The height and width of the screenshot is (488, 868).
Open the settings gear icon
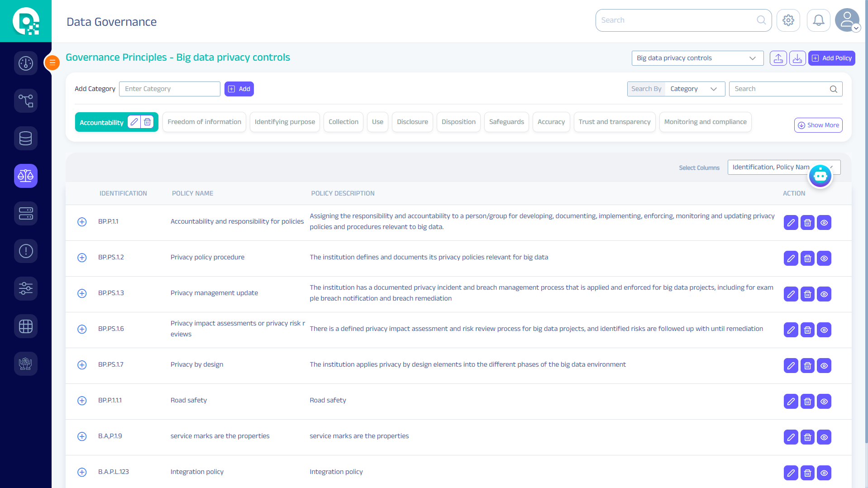[x=788, y=20]
